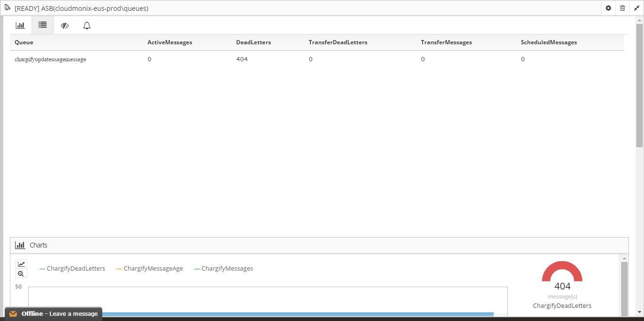Open the Offline Leave a message chat
The width and height of the screenshot is (644, 321).
pos(53,314)
